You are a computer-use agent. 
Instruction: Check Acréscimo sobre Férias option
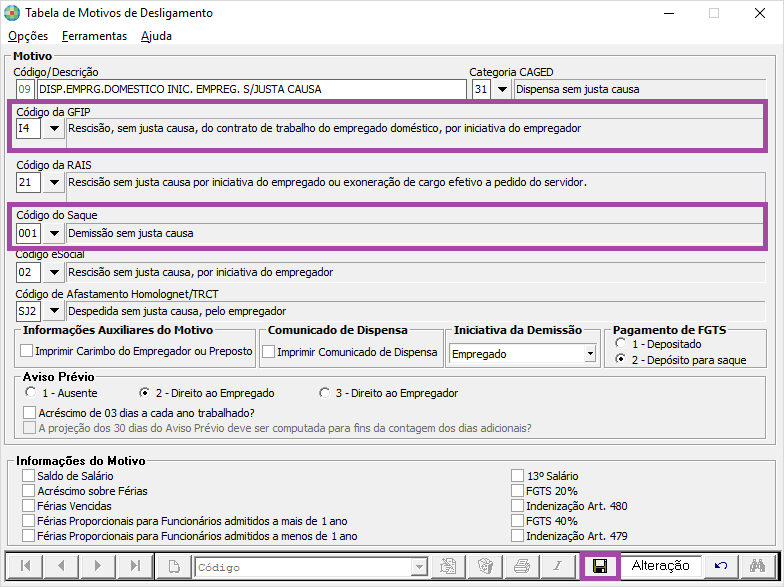click(28, 490)
